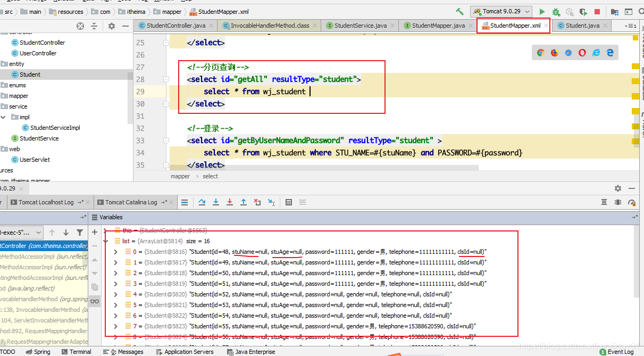Open the Terminal tool window
The image size is (644, 356).
point(77,352)
